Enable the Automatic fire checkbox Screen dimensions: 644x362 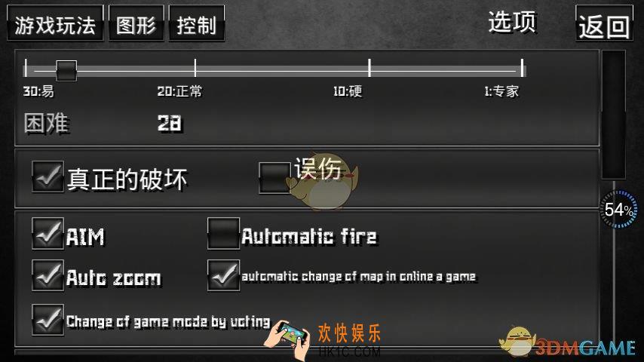[223, 233]
